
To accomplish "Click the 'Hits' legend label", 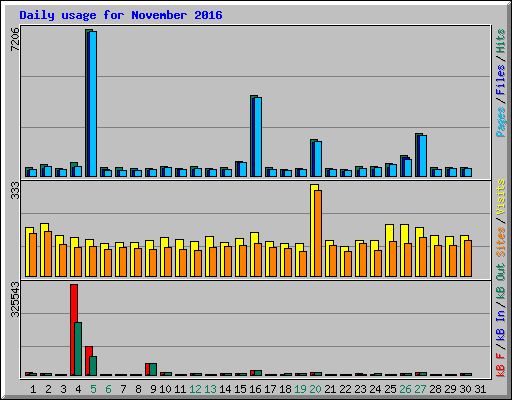I will pos(500,41).
